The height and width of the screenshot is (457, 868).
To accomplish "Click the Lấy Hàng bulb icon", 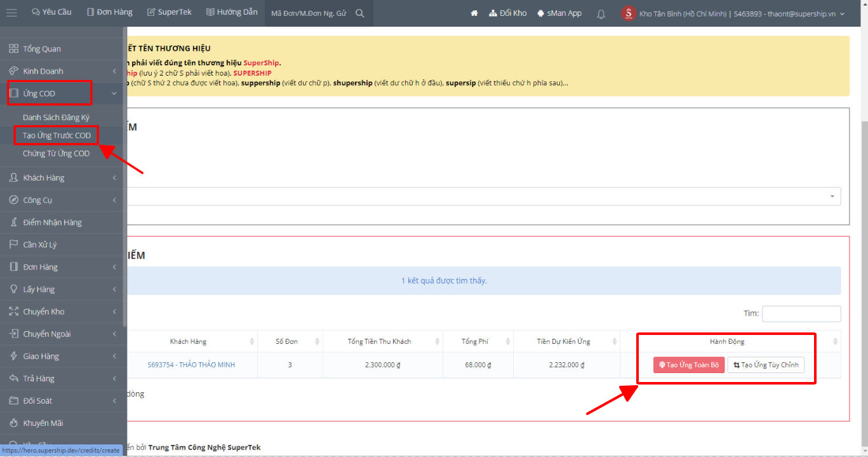I will point(13,289).
